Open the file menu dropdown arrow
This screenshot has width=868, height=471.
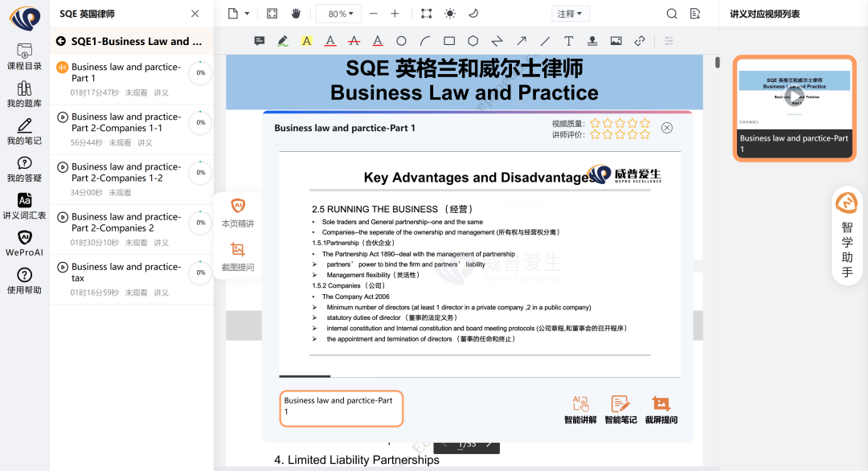[x=247, y=14]
